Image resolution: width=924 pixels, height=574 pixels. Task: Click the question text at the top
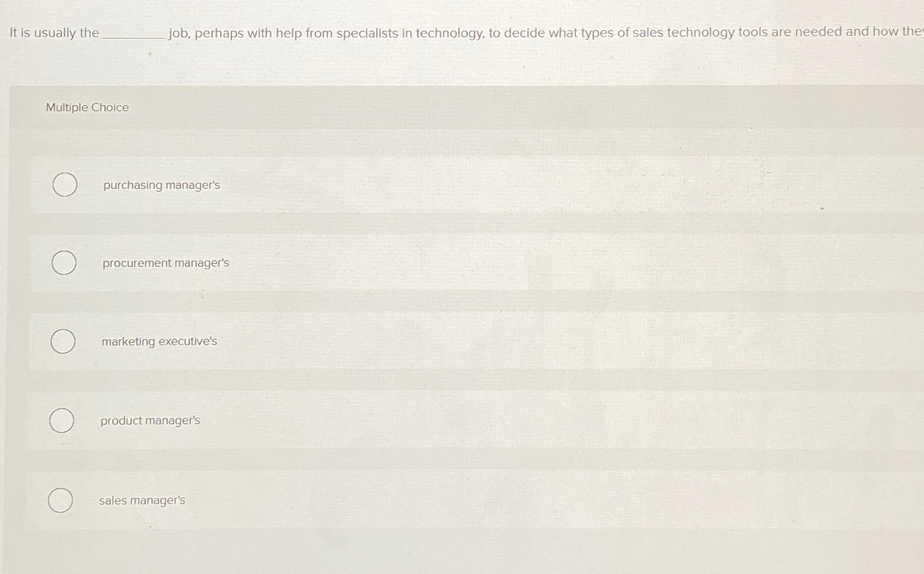[352, 32]
